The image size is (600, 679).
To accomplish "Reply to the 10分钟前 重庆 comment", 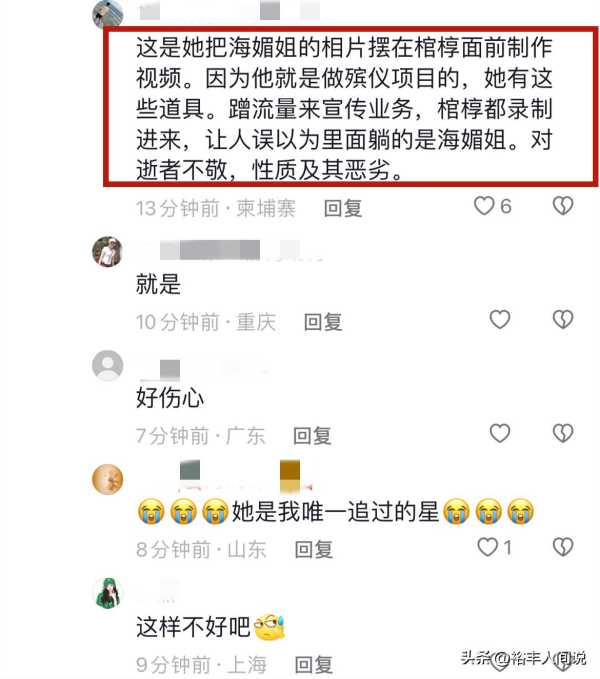I will click(323, 322).
